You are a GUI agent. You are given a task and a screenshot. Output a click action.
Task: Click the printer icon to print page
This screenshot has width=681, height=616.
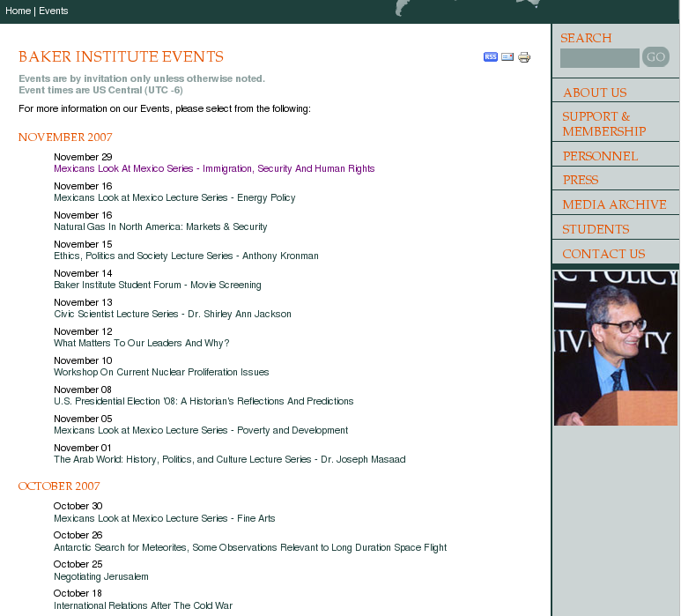point(524,57)
